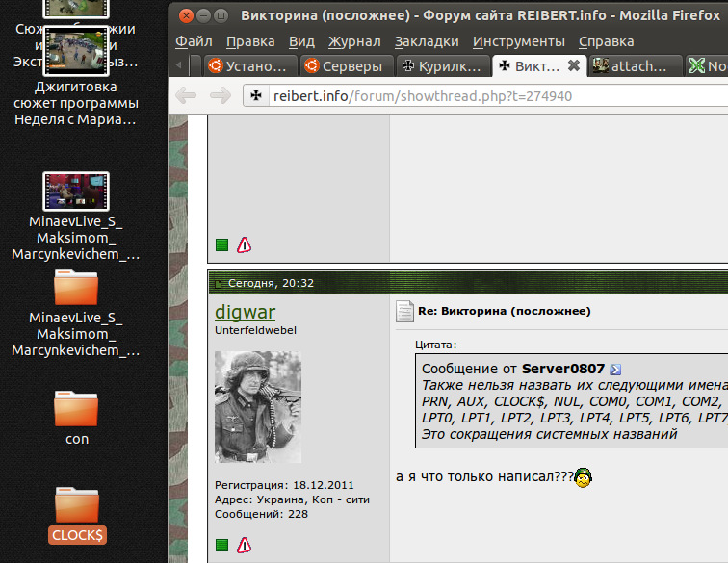
Task: Open the Закладки menu
Action: point(427,41)
